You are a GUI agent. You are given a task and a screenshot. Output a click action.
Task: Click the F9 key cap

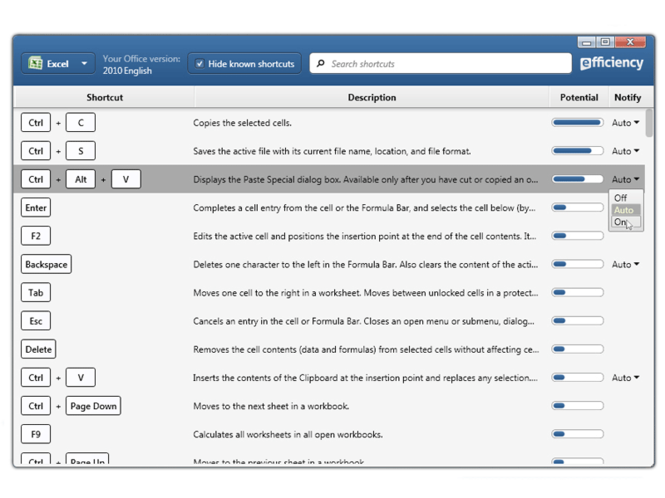click(x=36, y=434)
